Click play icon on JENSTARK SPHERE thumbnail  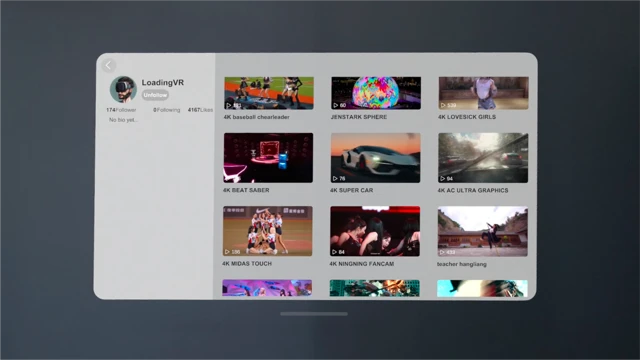pyautogui.click(x=336, y=105)
